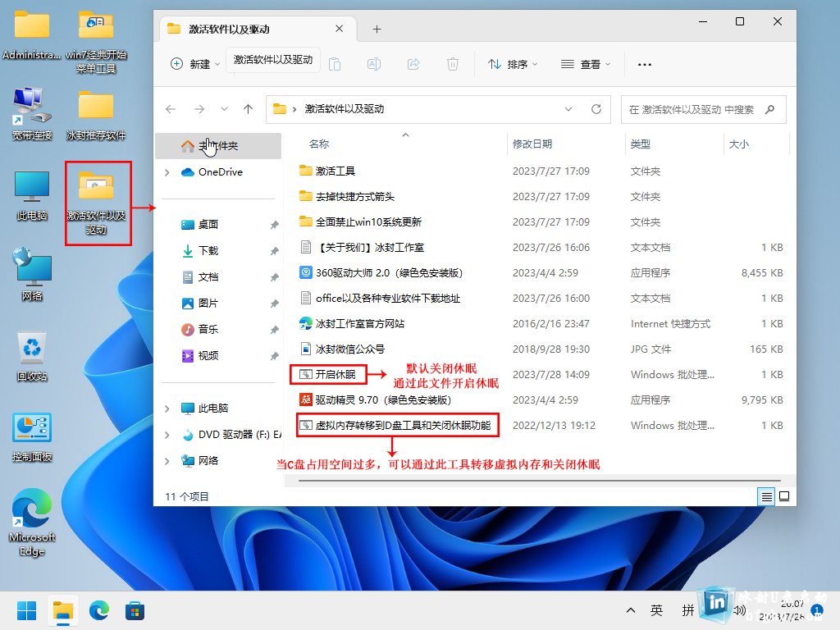Viewport: 840px width, 630px height.
Task: Click the Refresh icon
Action: coord(596,109)
